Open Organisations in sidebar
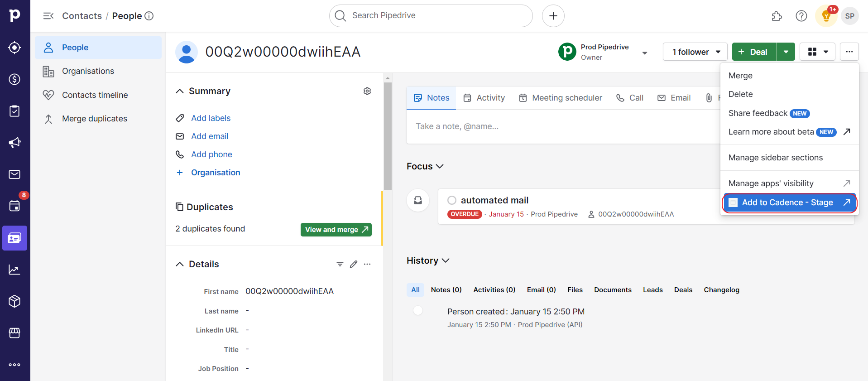The image size is (868, 381). point(98,71)
